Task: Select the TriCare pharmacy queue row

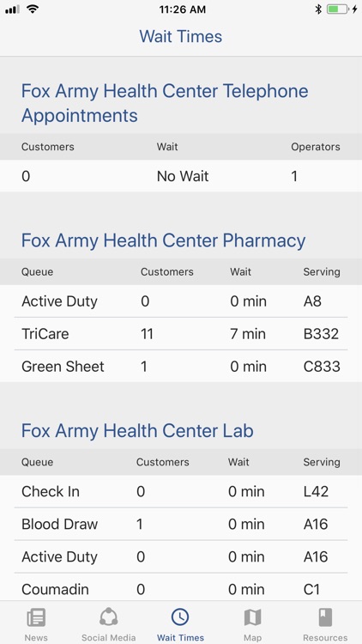Action: [181, 333]
